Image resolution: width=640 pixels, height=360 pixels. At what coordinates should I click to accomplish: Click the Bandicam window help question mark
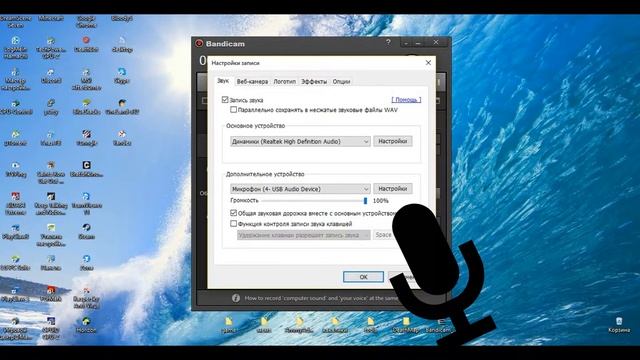[x=388, y=42]
